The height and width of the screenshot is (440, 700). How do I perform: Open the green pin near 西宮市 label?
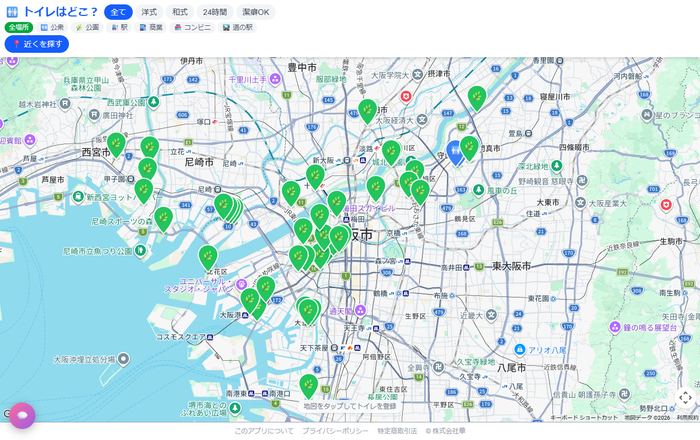116,144
